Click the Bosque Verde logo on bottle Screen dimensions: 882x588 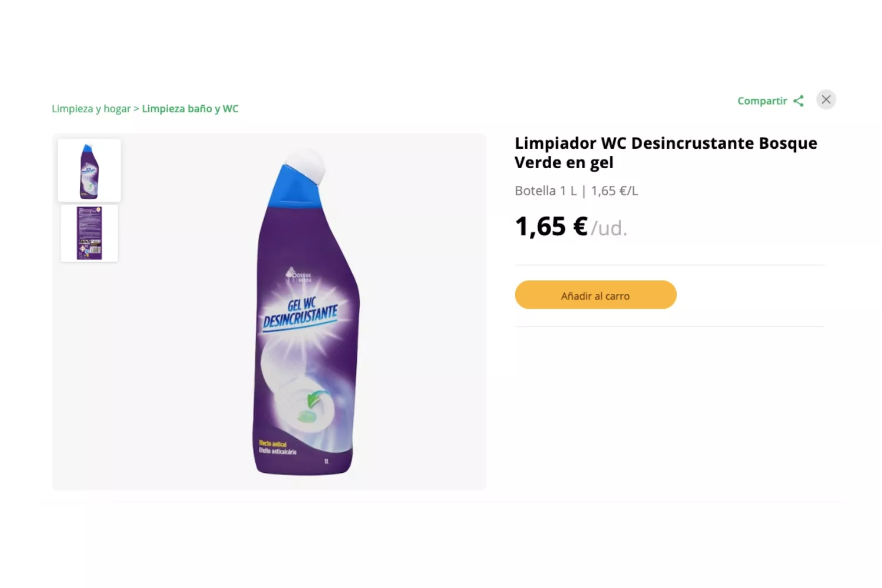pos(299,275)
